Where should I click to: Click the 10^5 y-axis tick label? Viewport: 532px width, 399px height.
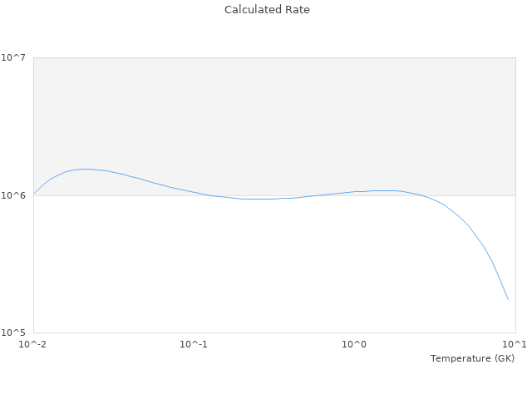(16, 333)
